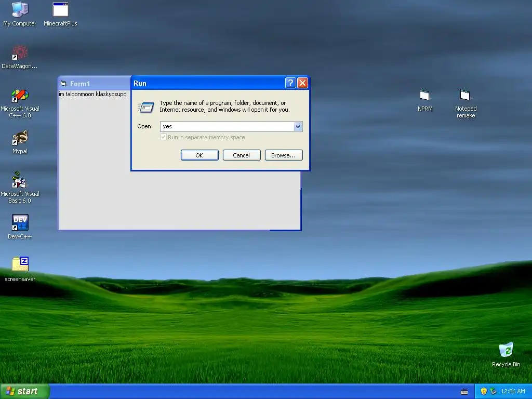
Task: Click the Form1 window title bar text
Action: [x=80, y=84]
